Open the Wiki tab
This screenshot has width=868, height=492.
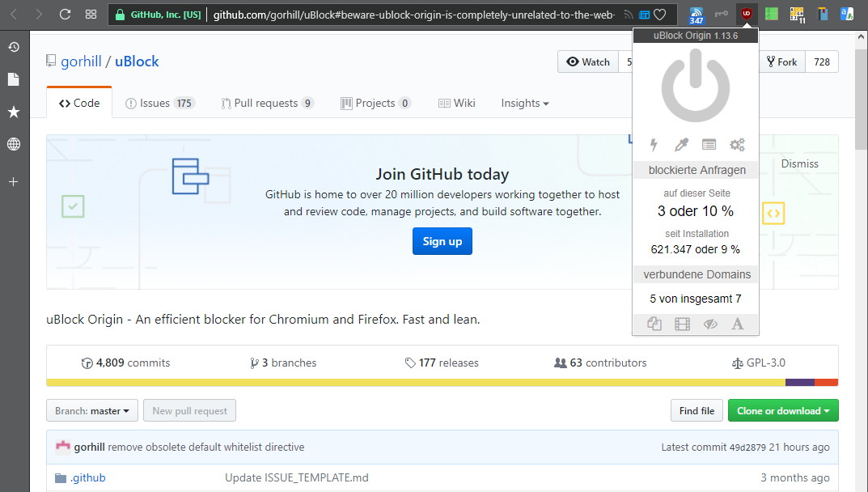coord(457,103)
